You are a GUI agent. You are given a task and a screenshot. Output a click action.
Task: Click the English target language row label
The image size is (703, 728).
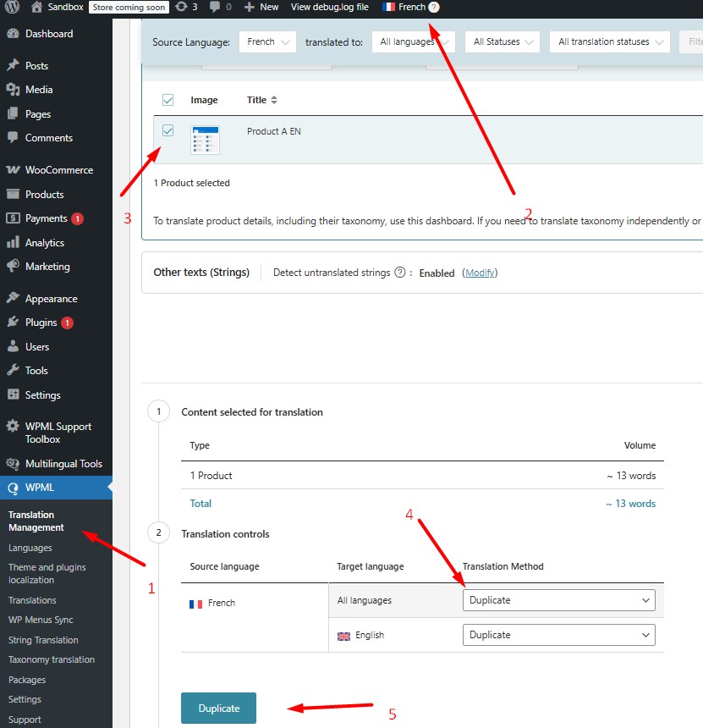click(x=370, y=635)
